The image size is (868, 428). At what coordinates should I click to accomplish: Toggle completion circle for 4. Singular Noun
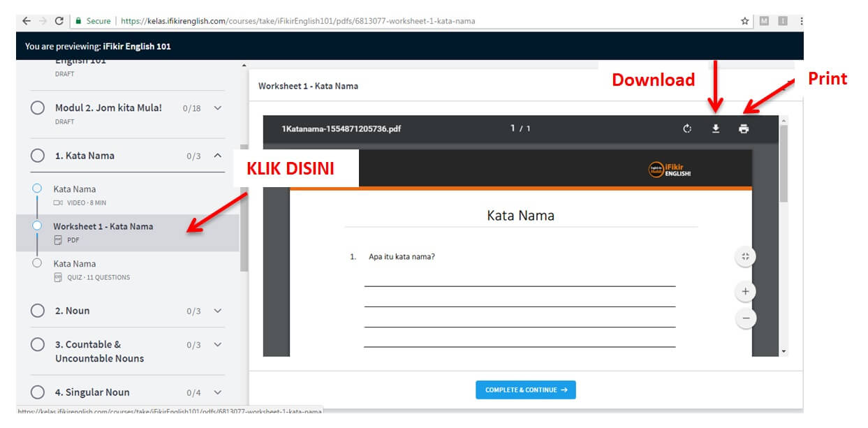(38, 392)
